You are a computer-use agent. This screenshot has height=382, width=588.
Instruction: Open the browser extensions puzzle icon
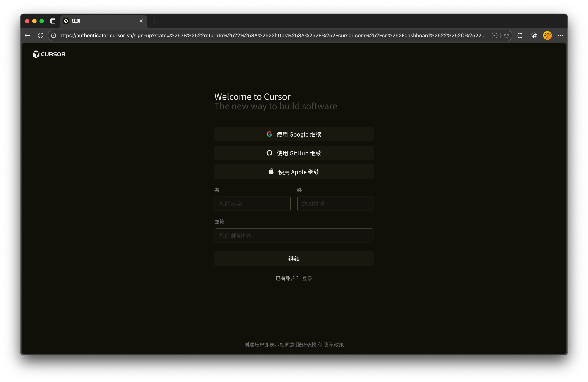[520, 35]
